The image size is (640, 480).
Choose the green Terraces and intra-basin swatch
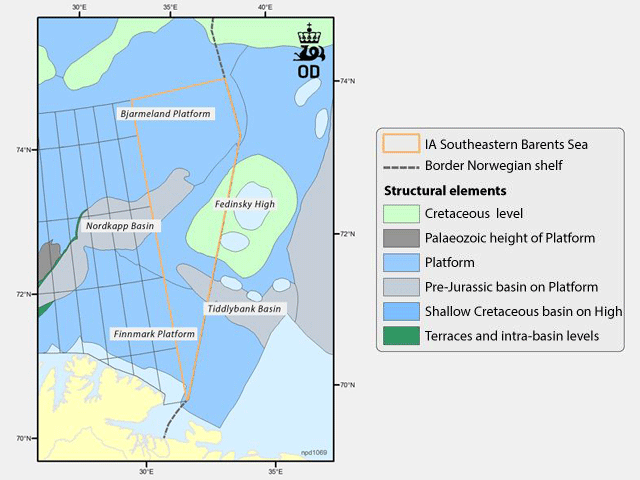[x=402, y=337]
